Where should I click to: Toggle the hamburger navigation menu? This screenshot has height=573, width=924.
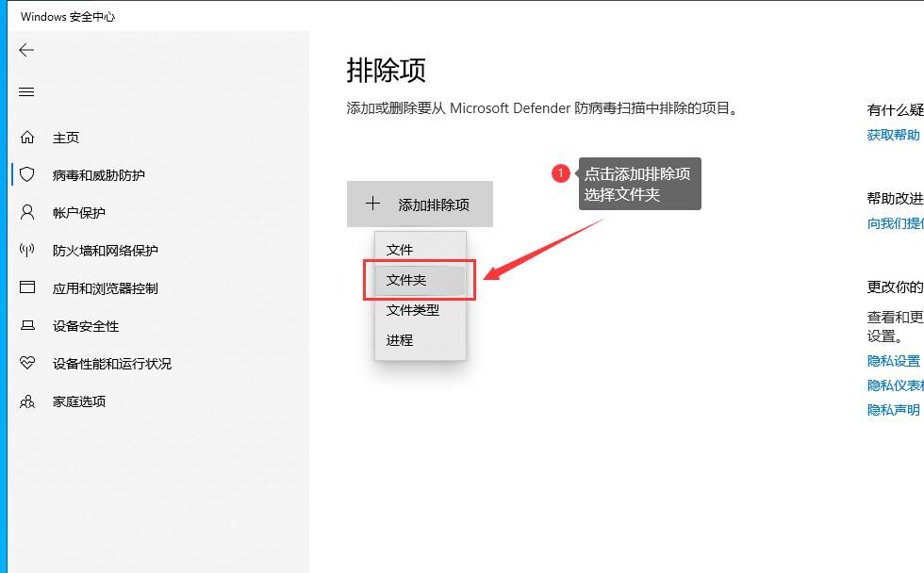(26, 92)
